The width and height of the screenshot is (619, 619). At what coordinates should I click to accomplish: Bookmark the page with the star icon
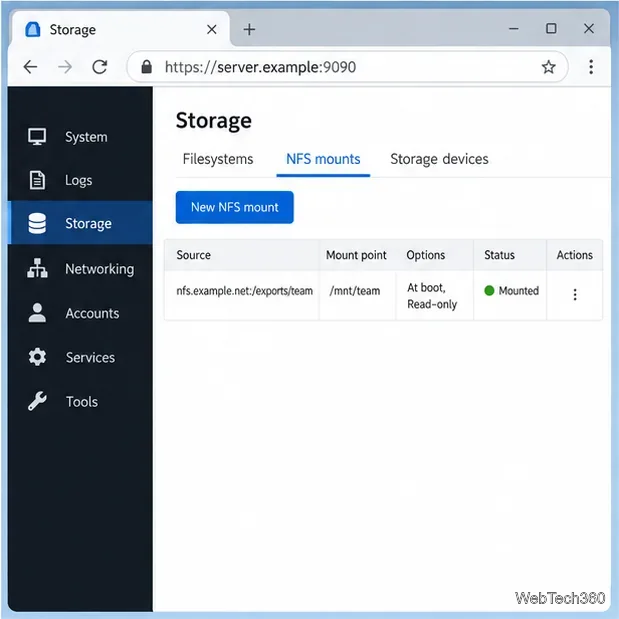click(548, 67)
